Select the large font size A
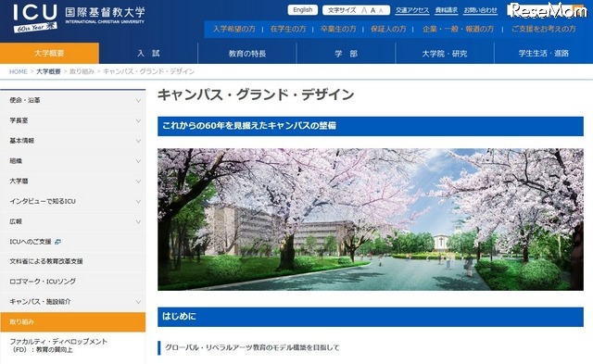The width and height of the screenshot is (593, 364). pyautogui.click(x=364, y=10)
